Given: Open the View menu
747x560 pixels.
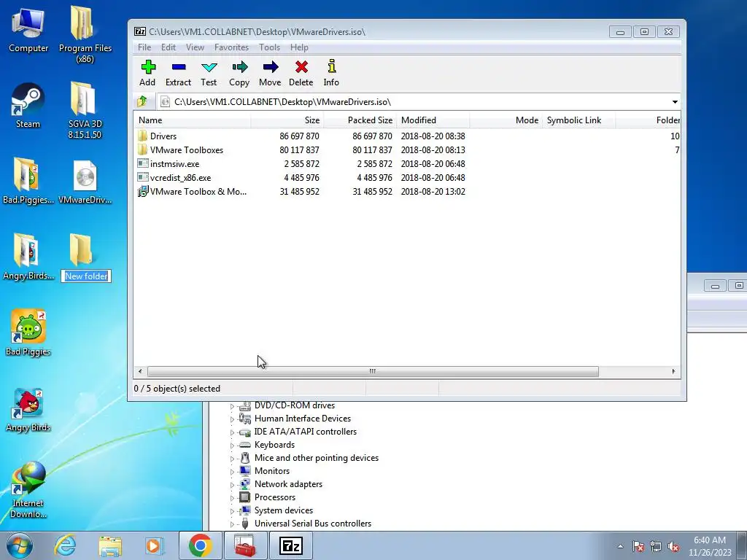Looking at the screenshot, I should coord(195,47).
